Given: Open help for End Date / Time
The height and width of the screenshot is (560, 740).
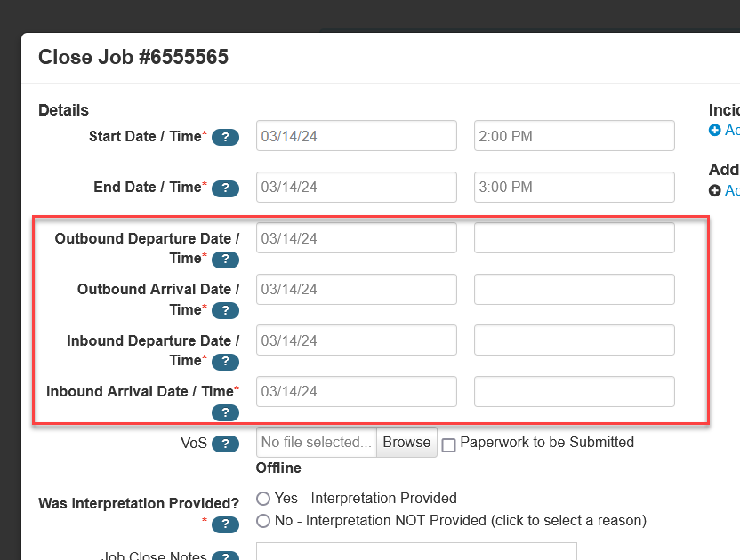Looking at the screenshot, I should (225, 188).
